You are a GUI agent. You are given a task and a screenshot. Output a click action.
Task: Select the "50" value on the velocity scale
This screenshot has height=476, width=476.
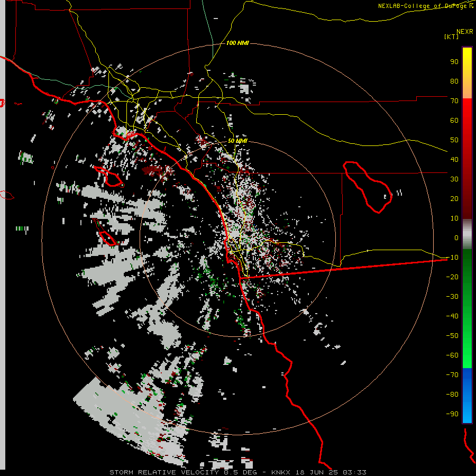[454, 140]
